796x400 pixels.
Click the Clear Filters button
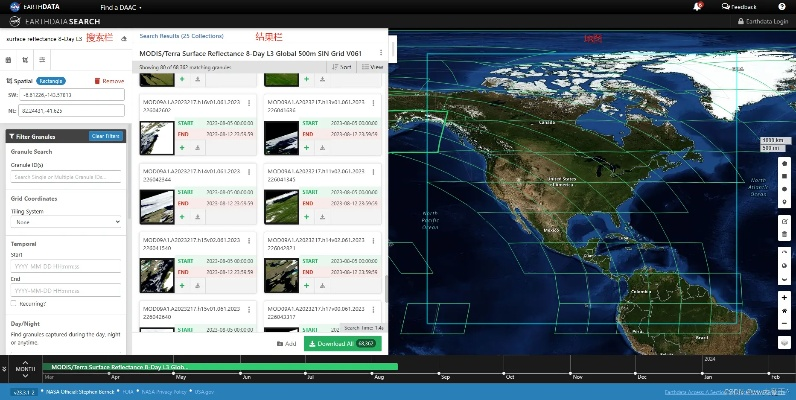tap(105, 136)
